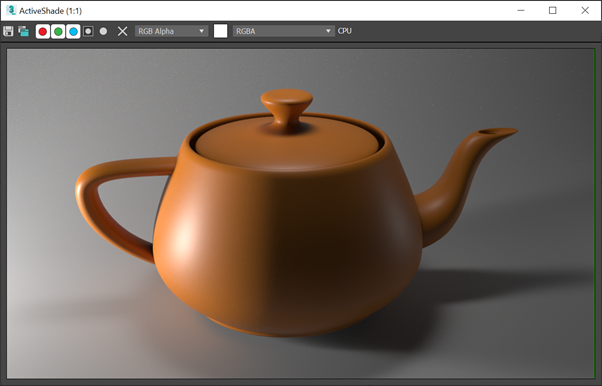Screen dimensions: 602x386
Task: Click the Clear image X icon
Action: click(122, 31)
